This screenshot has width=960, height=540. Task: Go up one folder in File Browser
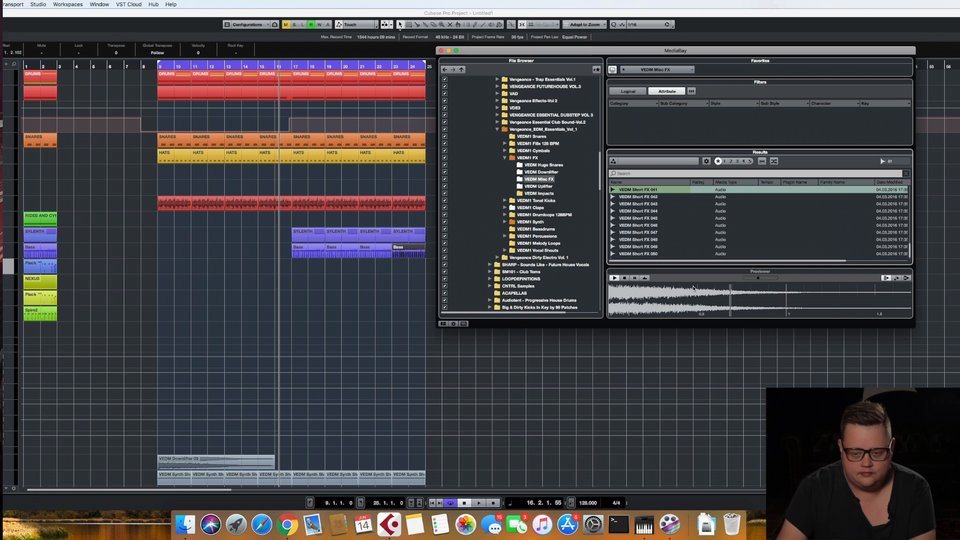(x=462, y=70)
